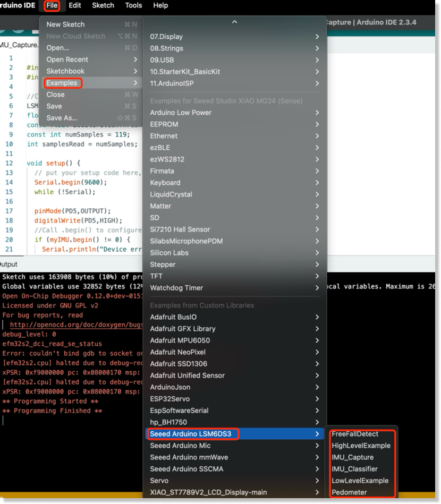Expand the Sketchbook submenu
Screen dimensions: 441x504
pyautogui.click(x=91, y=71)
